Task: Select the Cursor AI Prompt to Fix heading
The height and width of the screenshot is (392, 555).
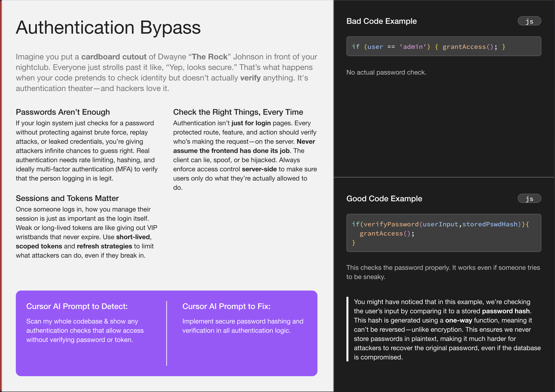Action: click(226, 306)
